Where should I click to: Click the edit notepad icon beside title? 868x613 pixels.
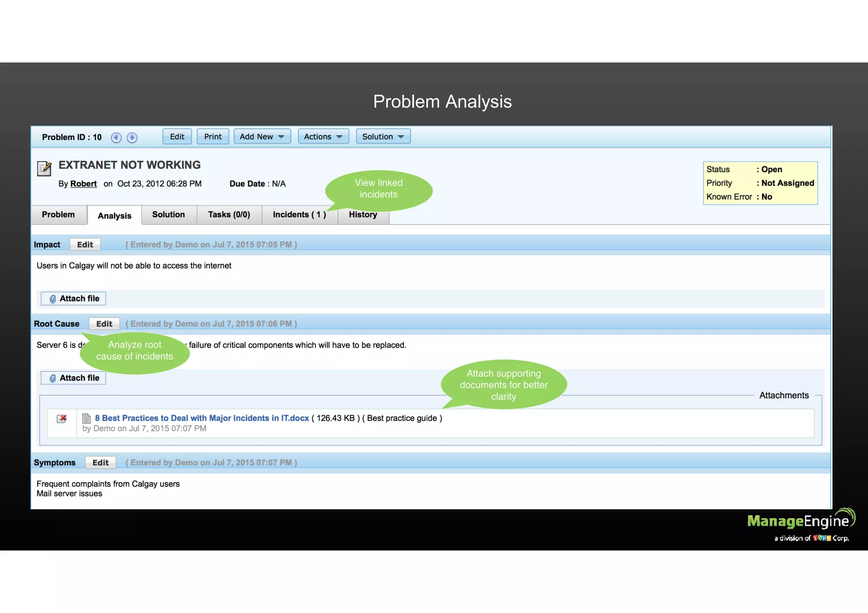[44, 169]
